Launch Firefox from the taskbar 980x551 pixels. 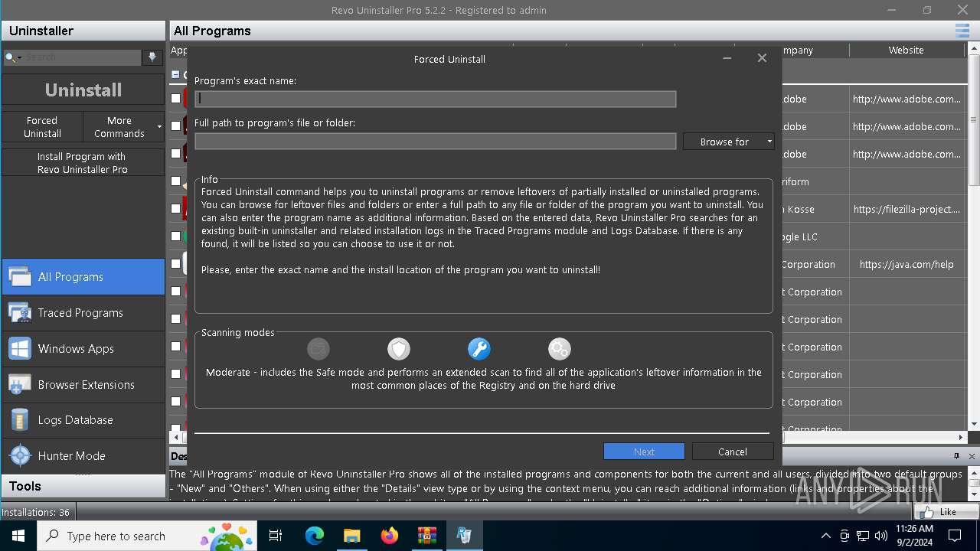pos(389,536)
